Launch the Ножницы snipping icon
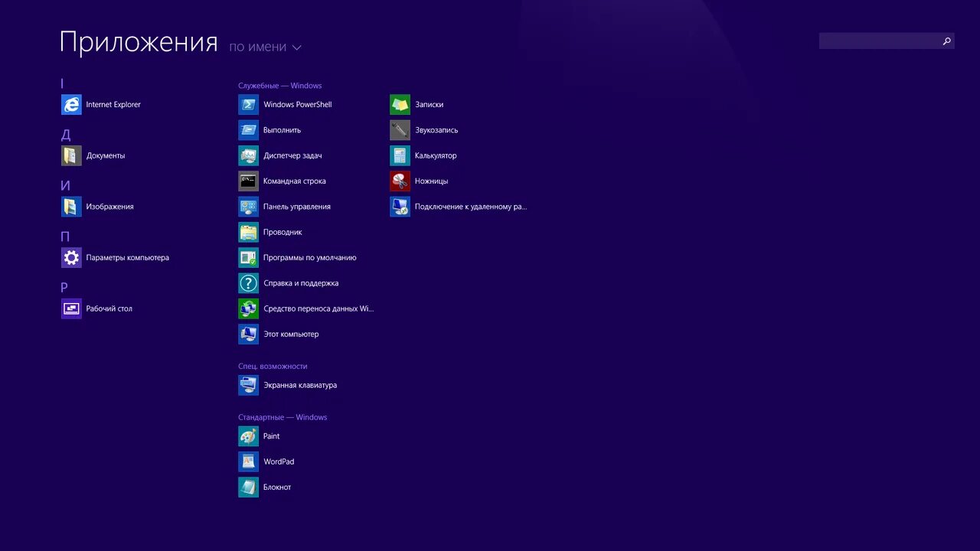This screenshot has width=980, height=551. (400, 181)
